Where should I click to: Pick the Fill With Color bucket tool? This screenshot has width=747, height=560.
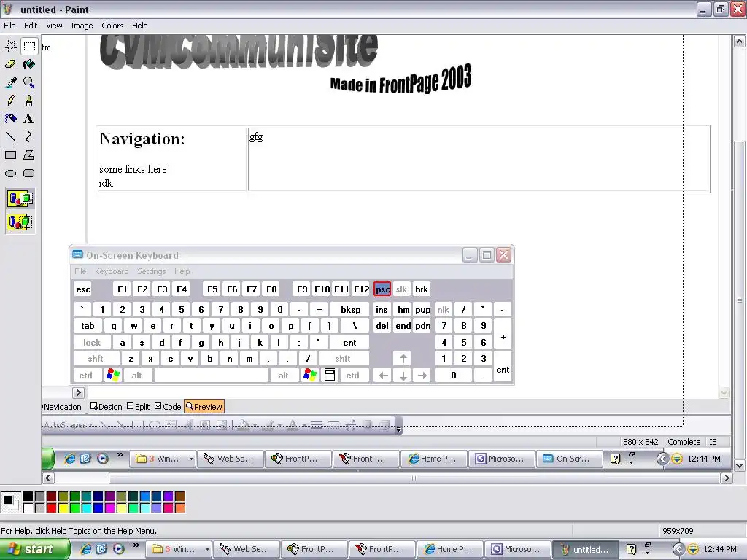pyautogui.click(x=29, y=64)
